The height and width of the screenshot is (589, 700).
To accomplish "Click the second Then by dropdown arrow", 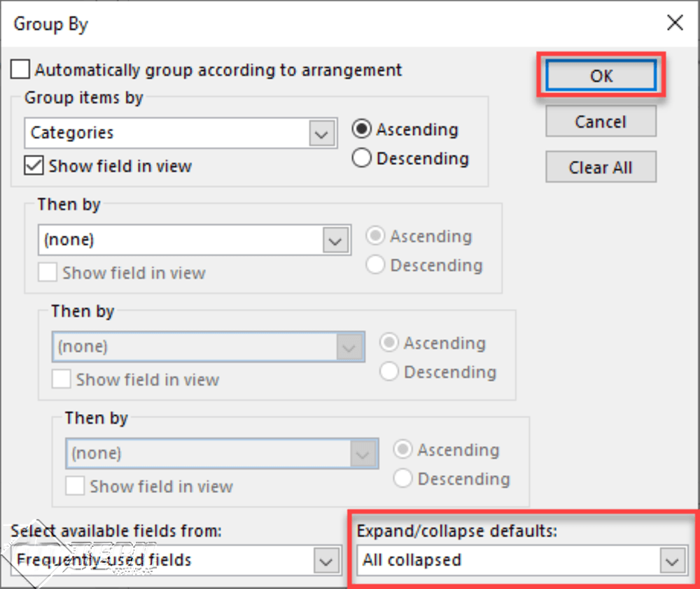I will pyautogui.click(x=349, y=347).
